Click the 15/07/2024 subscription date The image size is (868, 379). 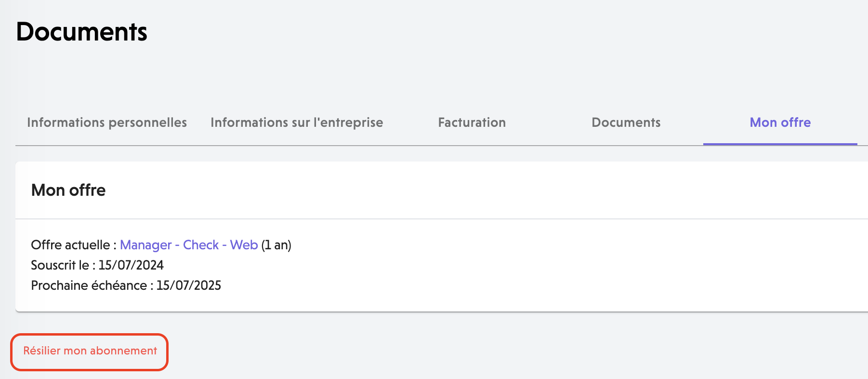[131, 265]
